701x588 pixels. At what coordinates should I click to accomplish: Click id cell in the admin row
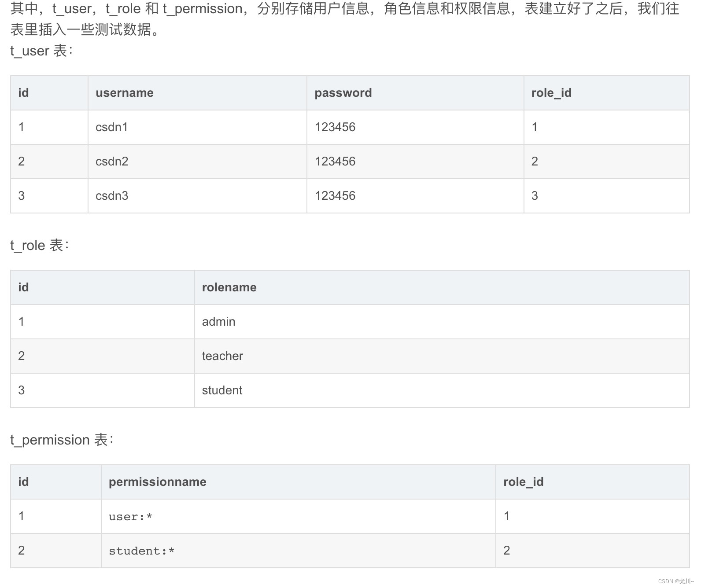click(x=103, y=322)
